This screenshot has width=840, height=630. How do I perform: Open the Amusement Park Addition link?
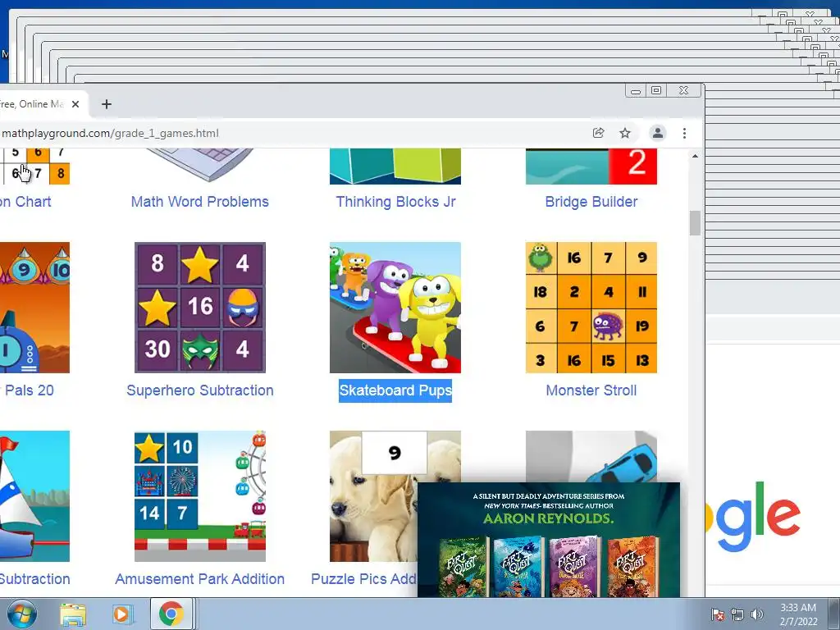[x=200, y=579]
